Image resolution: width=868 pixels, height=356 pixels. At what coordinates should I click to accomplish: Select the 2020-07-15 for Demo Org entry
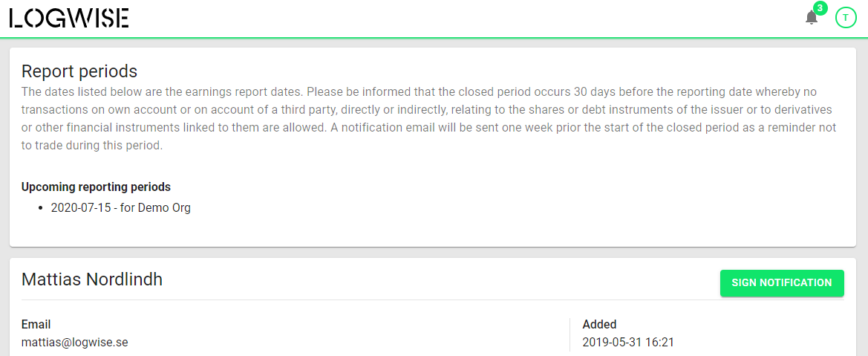tap(121, 209)
